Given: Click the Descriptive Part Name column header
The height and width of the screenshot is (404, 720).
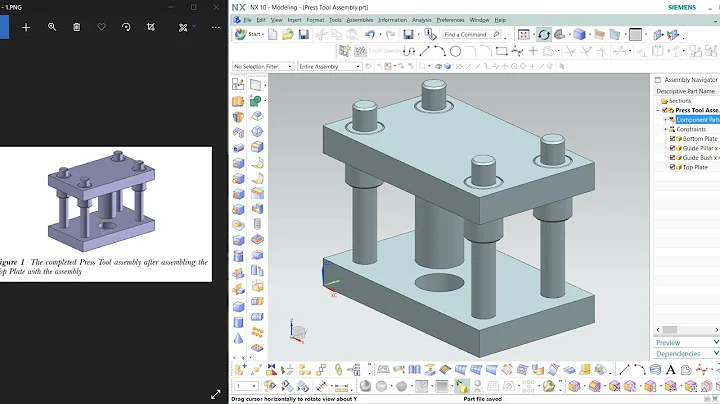Looking at the screenshot, I should click(x=686, y=91).
